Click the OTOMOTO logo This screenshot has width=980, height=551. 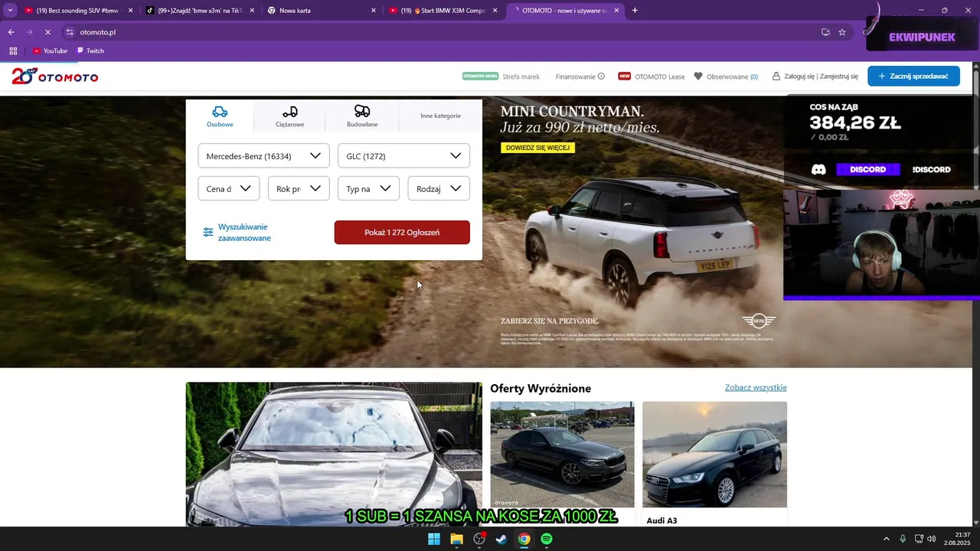click(x=55, y=77)
